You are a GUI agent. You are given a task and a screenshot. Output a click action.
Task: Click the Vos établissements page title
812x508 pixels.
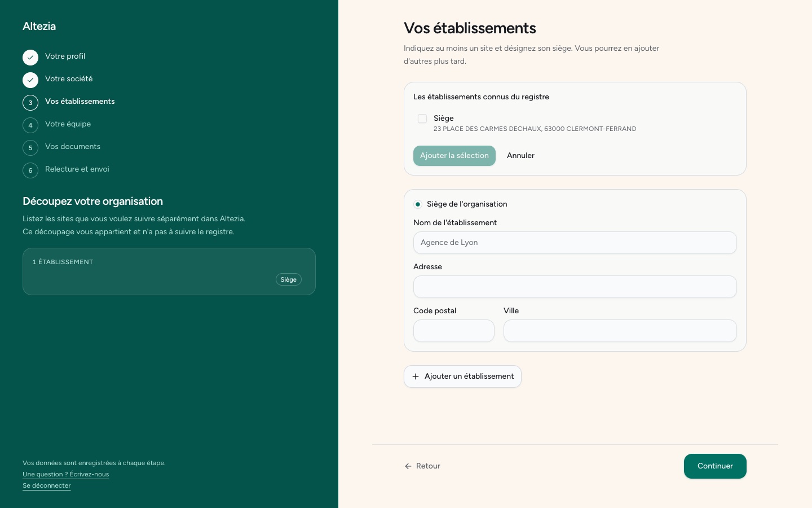(470, 28)
